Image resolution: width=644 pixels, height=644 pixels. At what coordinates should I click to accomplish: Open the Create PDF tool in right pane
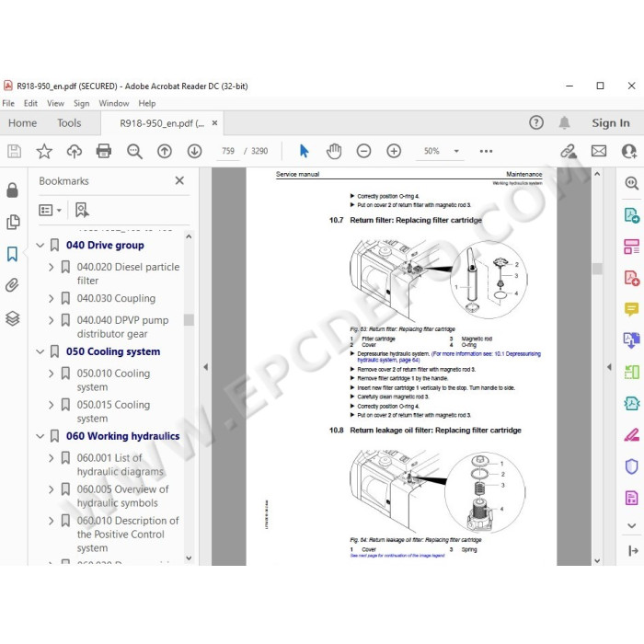[632, 278]
